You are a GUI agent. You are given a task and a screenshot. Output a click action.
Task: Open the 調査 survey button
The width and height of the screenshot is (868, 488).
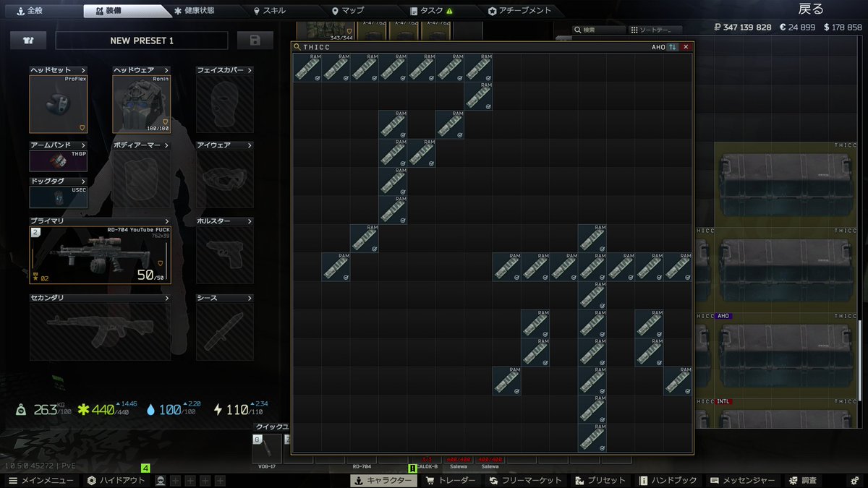(803, 480)
